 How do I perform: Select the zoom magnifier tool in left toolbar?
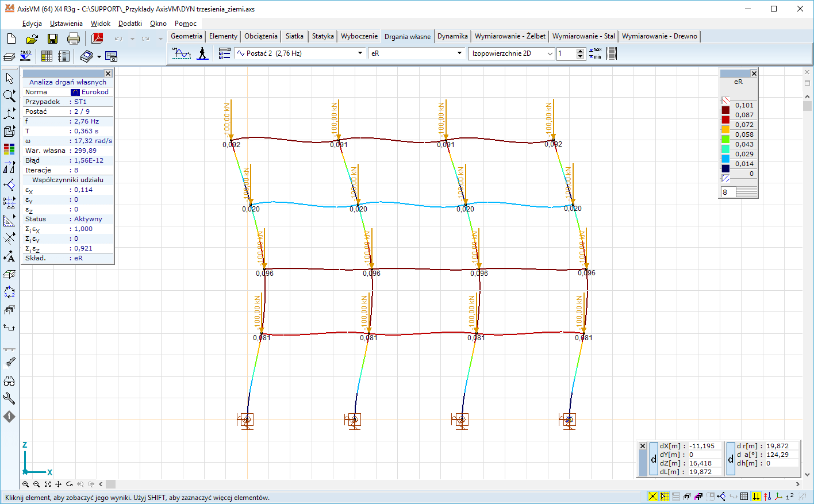point(9,95)
